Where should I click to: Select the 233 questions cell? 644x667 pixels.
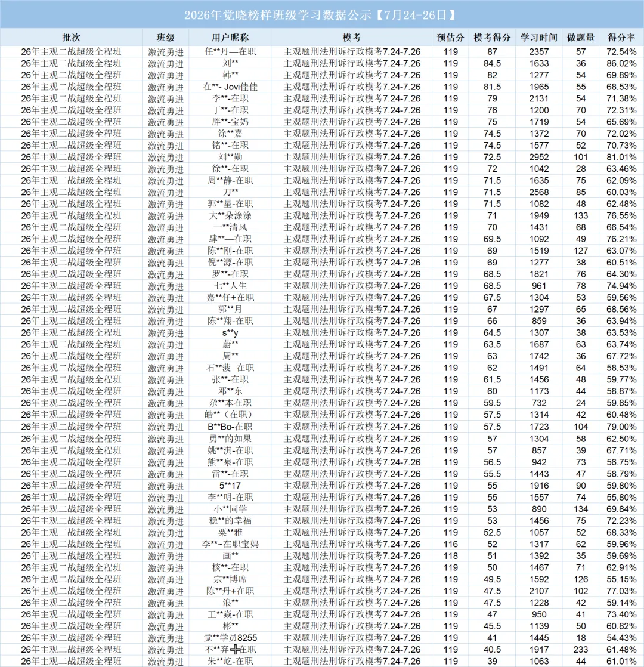point(581,650)
